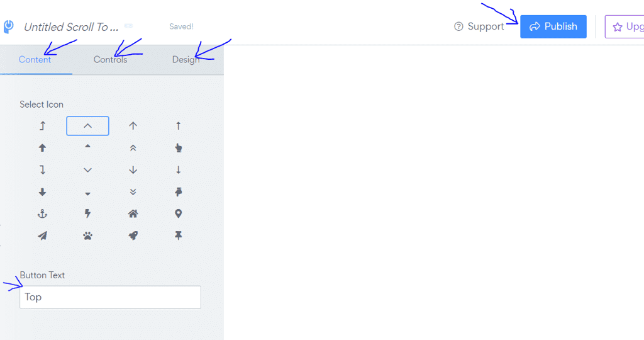Select the chevron up icon
Image resolution: width=644 pixels, height=340 pixels.
pyautogui.click(x=87, y=126)
